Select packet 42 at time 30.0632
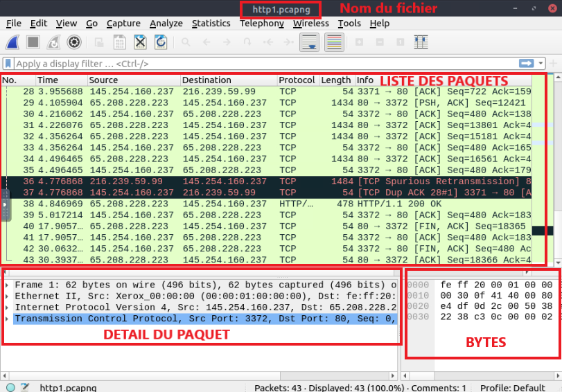The width and height of the screenshot is (562, 392). pyautogui.click(x=266, y=249)
